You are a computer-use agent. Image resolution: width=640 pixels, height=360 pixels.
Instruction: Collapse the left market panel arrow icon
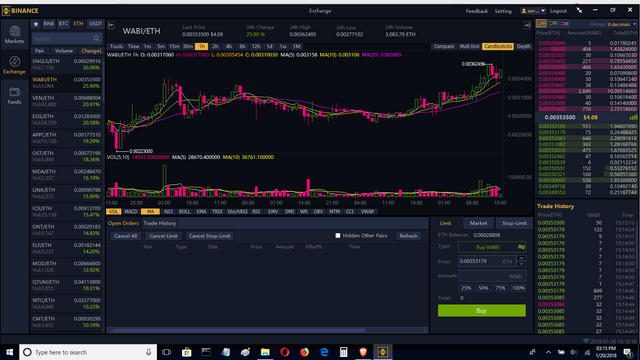[x=111, y=25]
